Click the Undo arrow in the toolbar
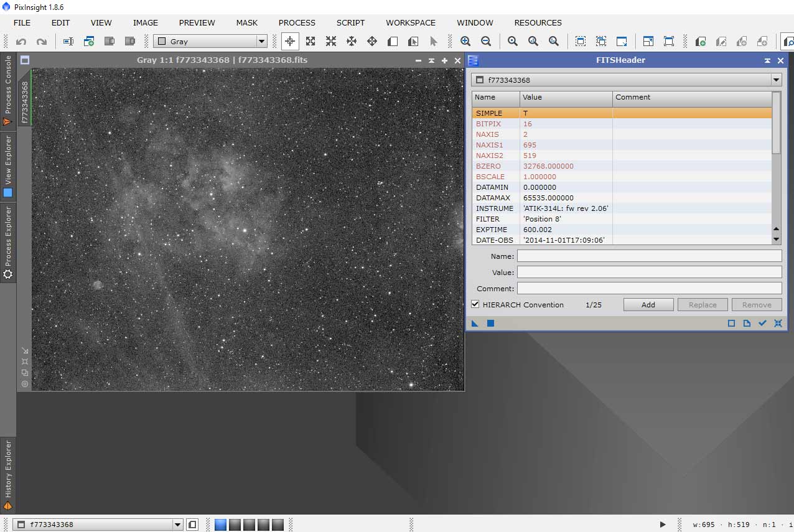Image resolution: width=794 pixels, height=532 pixels. point(21,42)
